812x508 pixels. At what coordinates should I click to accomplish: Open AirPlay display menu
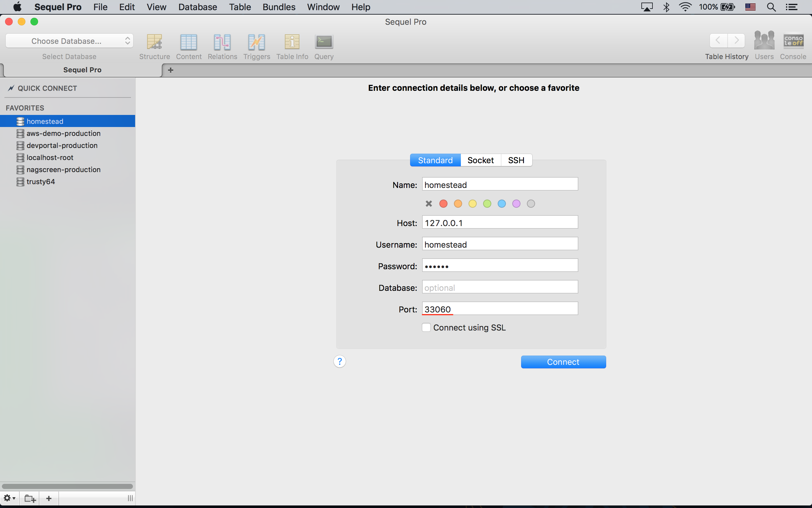point(646,7)
